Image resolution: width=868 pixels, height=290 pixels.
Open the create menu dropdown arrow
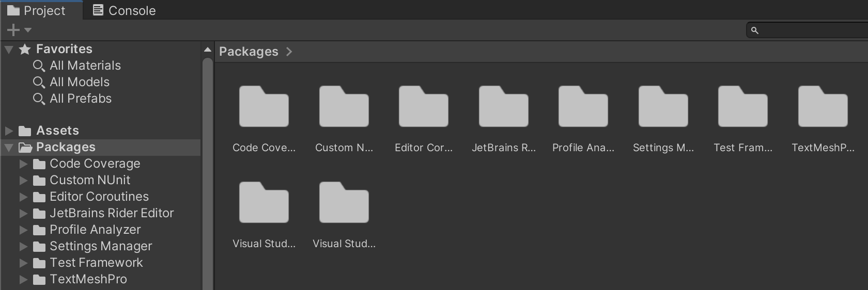click(28, 30)
